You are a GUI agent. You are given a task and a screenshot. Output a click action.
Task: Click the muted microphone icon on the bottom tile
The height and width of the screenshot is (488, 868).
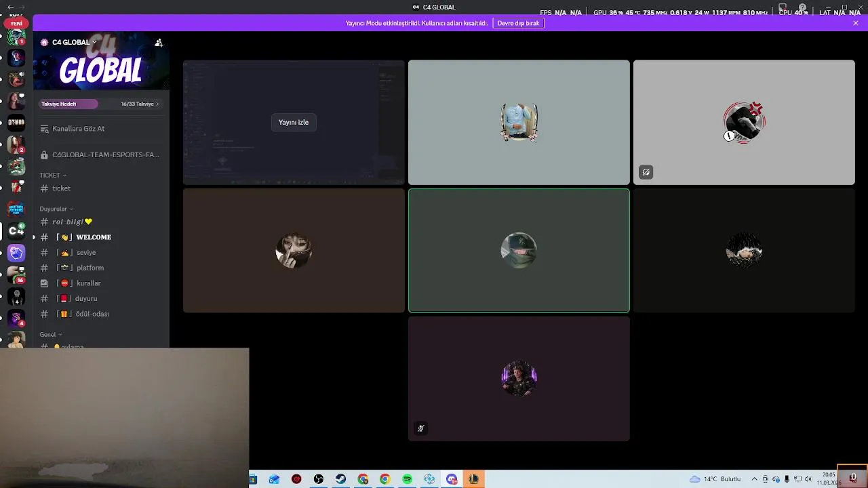tap(420, 428)
